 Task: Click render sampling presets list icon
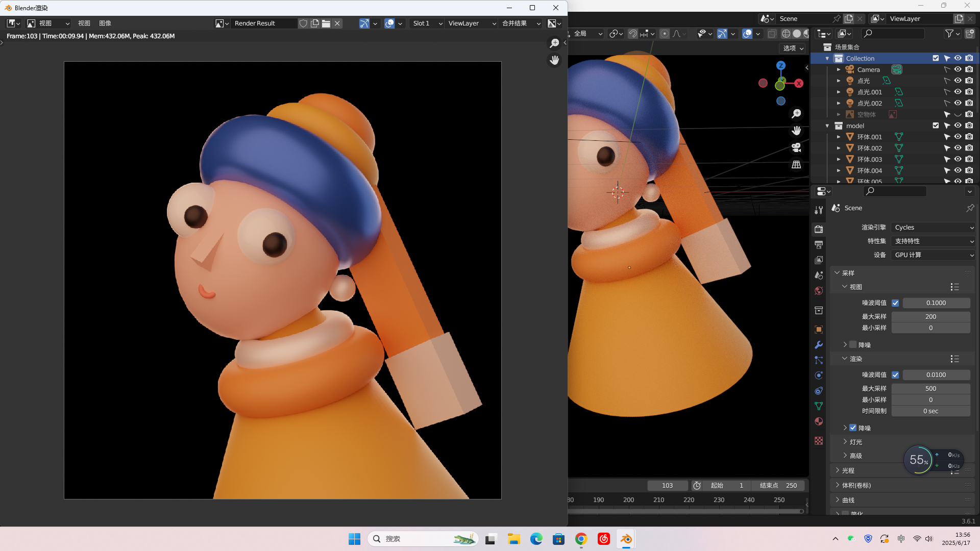click(954, 359)
